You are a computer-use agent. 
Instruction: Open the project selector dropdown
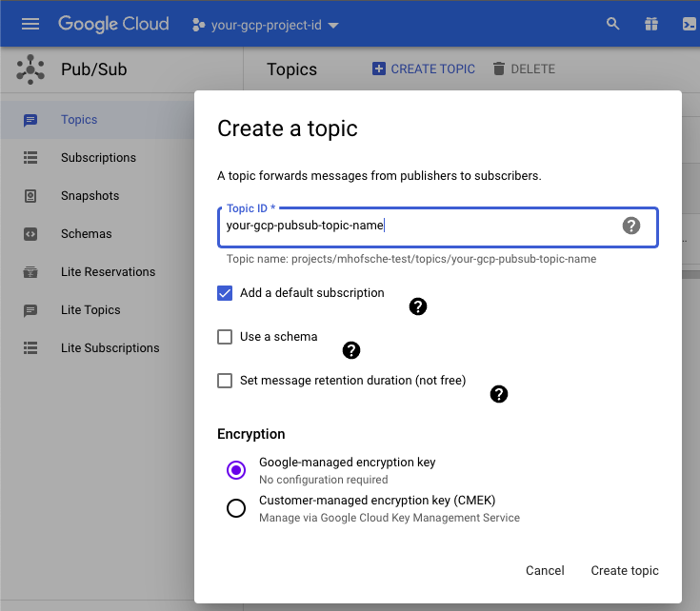pos(266,25)
